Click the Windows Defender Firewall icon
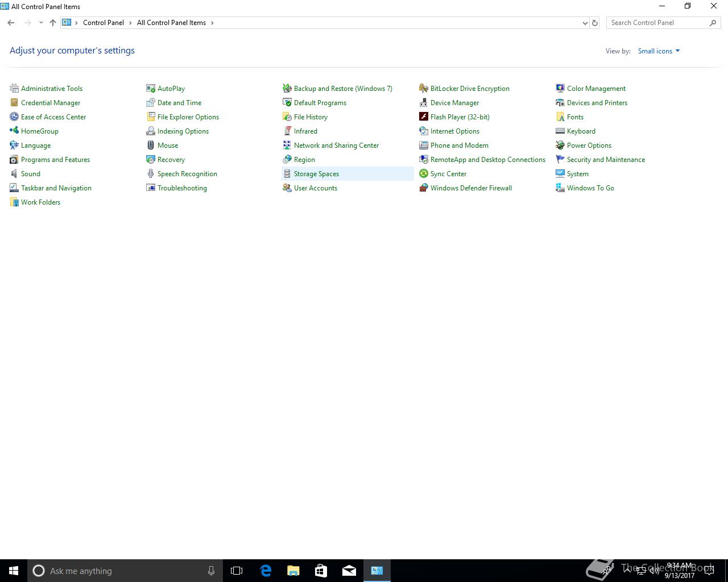Viewport: 728px width, 582px height. [424, 188]
